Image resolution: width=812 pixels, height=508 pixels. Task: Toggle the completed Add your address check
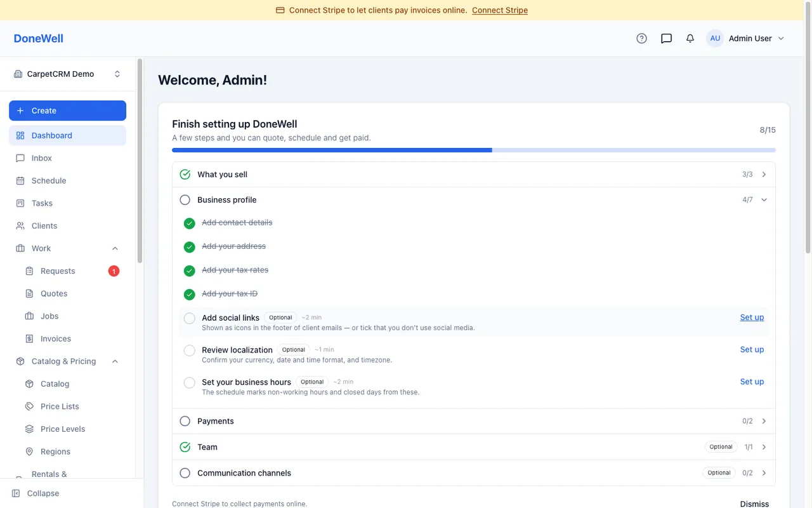(x=190, y=247)
